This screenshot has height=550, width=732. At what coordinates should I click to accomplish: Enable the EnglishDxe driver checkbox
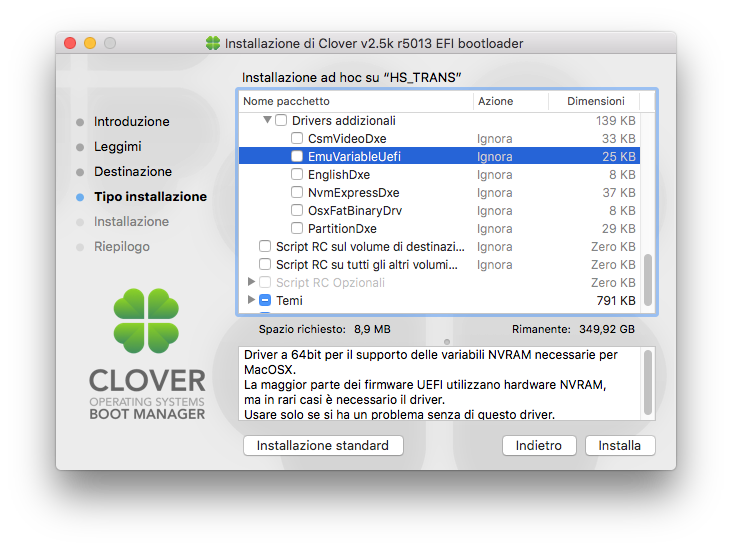pyautogui.click(x=297, y=174)
